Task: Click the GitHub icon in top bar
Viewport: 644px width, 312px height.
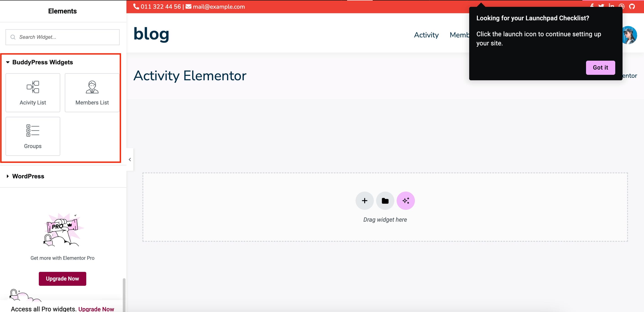Action: (x=632, y=6)
